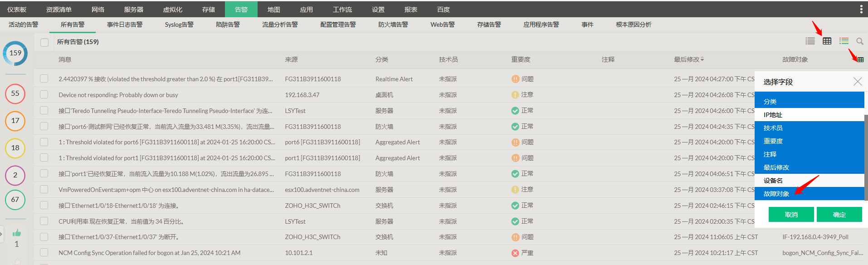Click 问题 icon in Ethernet1/0/37 row
The image size is (868, 265).
click(515, 237)
